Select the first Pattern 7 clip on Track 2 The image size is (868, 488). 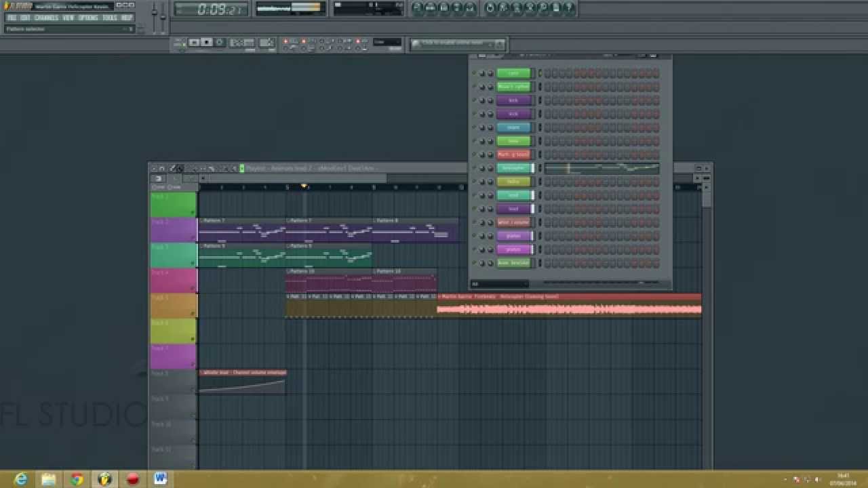[x=242, y=230]
